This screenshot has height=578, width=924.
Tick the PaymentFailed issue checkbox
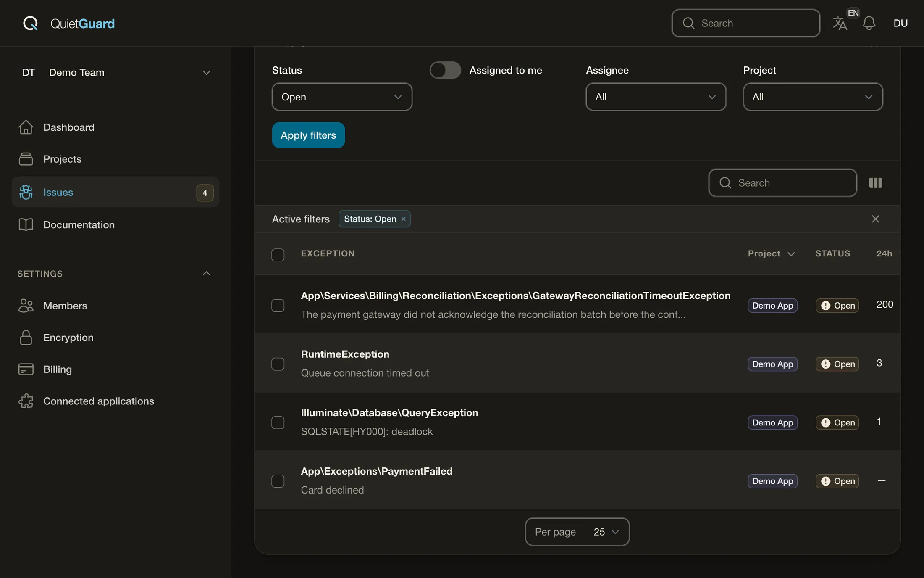278,481
